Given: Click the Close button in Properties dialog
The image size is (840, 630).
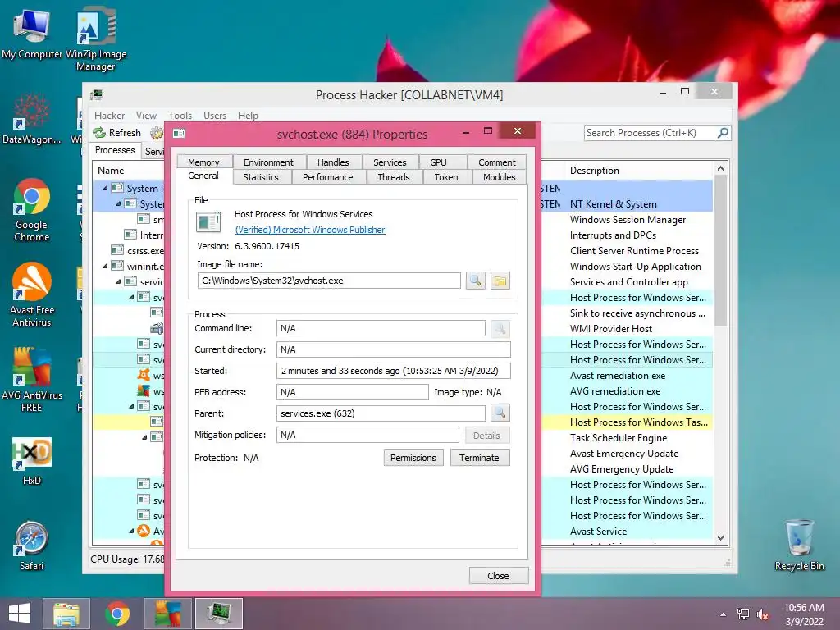Looking at the screenshot, I should click(x=498, y=575).
